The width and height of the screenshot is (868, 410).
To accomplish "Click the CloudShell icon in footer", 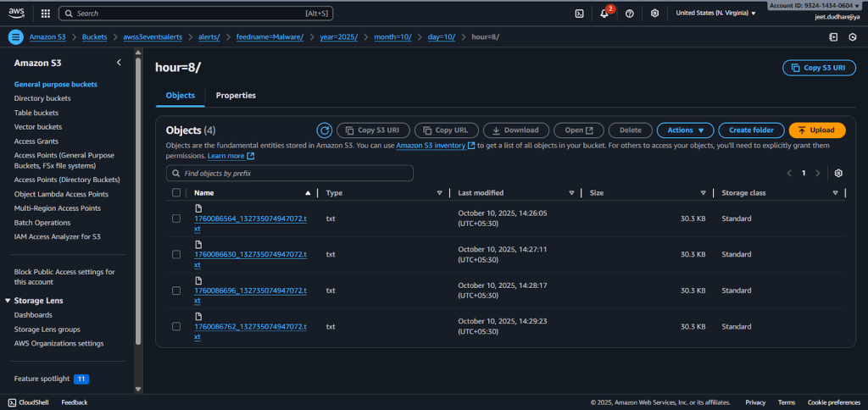I will point(12,402).
